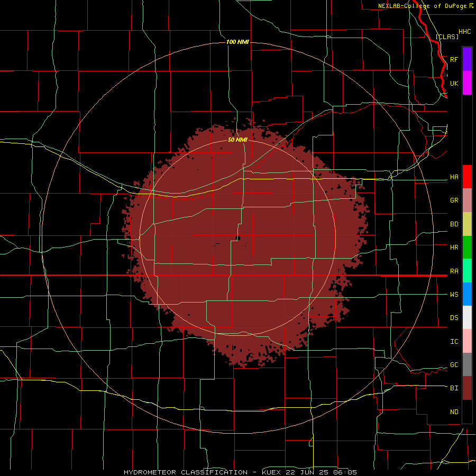The image size is (476, 476).
Task: Pick the bright green RA legend swatch
Action: pos(467,271)
